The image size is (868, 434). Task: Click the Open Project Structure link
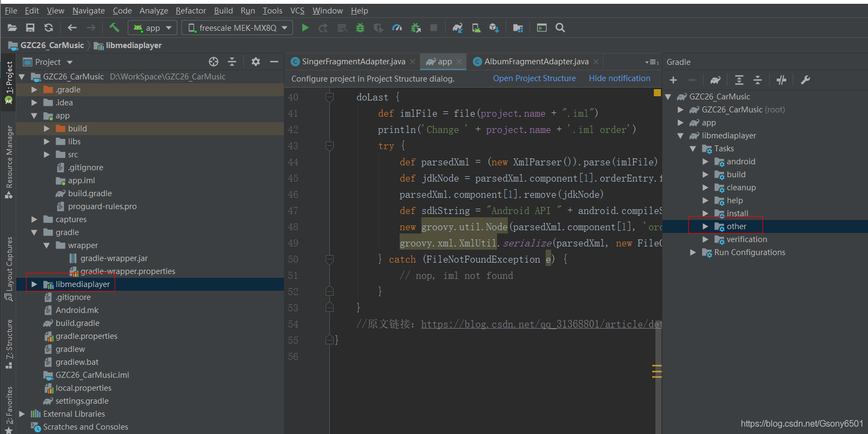534,78
